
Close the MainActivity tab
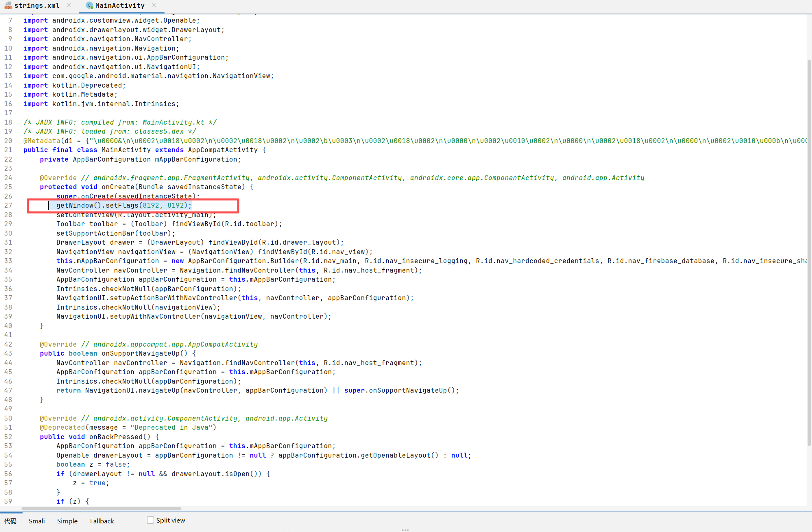coord(154,5)
